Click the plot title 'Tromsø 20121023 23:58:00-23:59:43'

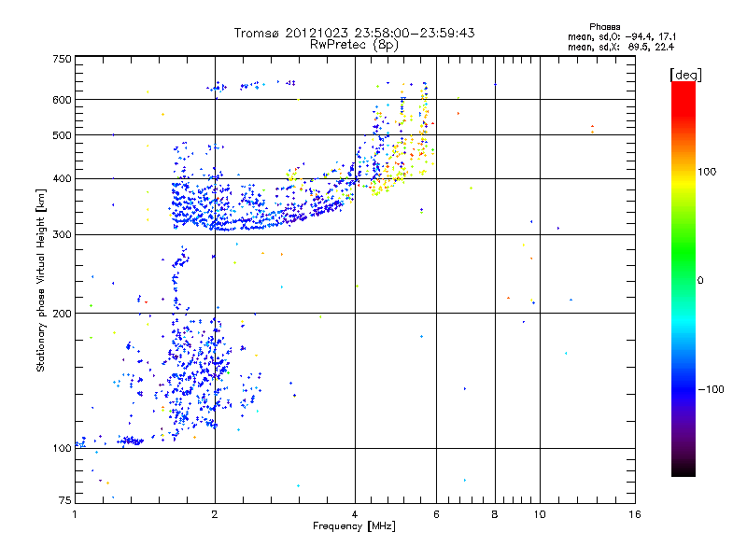[x=354, y=33]
